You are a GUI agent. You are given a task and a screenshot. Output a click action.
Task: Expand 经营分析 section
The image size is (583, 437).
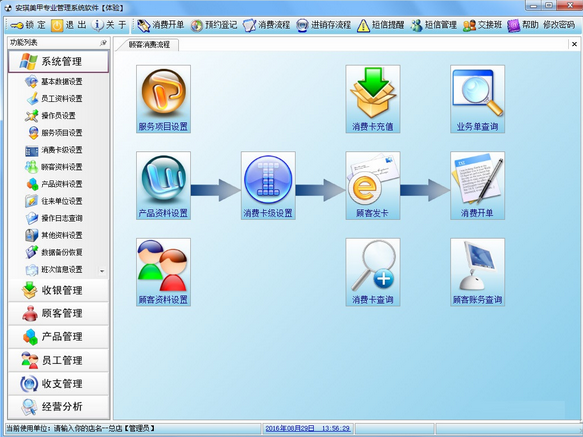click(58, 407)
